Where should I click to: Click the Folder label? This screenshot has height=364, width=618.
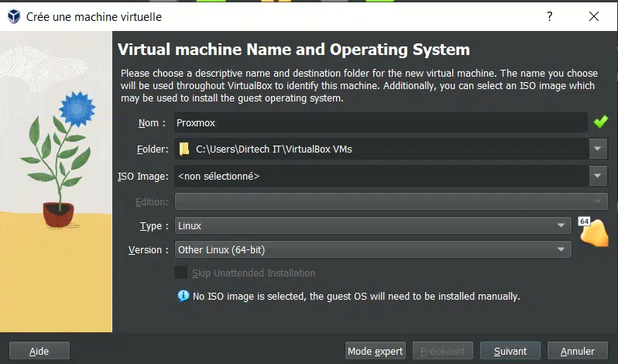coord(153,149)
